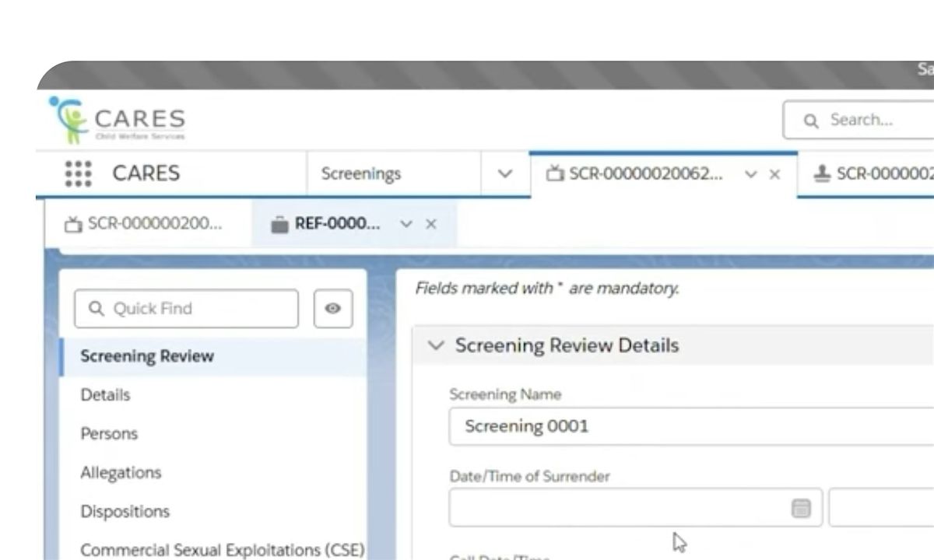Open the Screenings navigation dropdown chevron

505,173
